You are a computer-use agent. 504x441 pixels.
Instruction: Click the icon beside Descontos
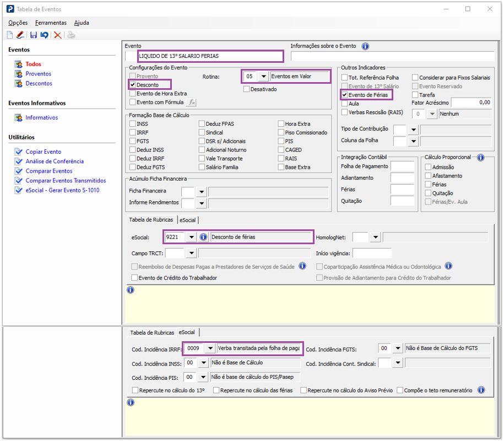(x=19, y=84)
